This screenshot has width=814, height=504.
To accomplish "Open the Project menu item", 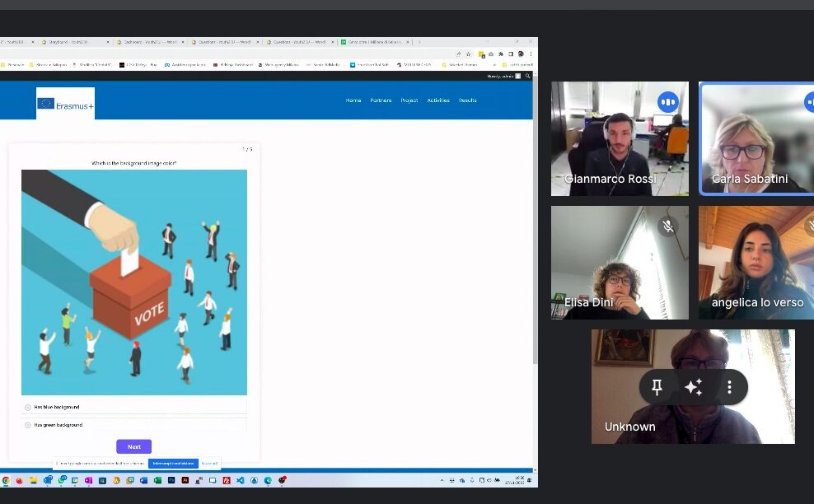I will click(x=409, y=100).
